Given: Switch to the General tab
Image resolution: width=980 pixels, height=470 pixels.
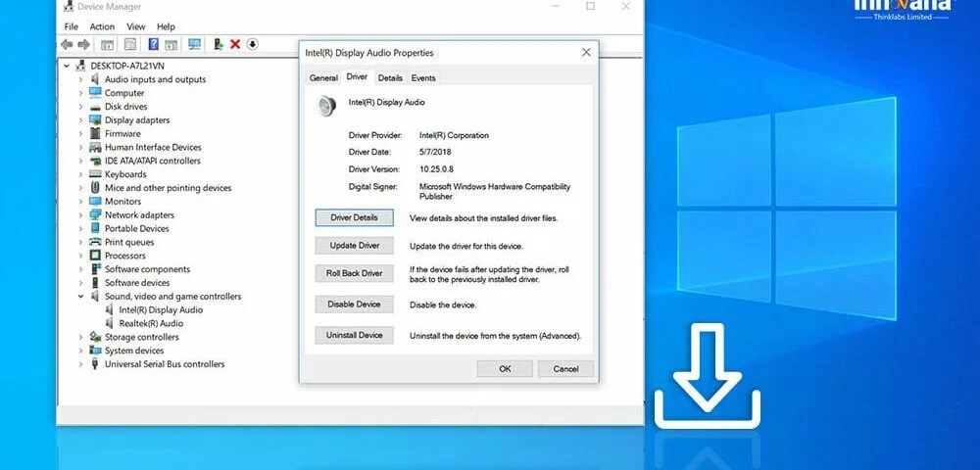Looking at the screenshot, I should (x=323, y=78).
